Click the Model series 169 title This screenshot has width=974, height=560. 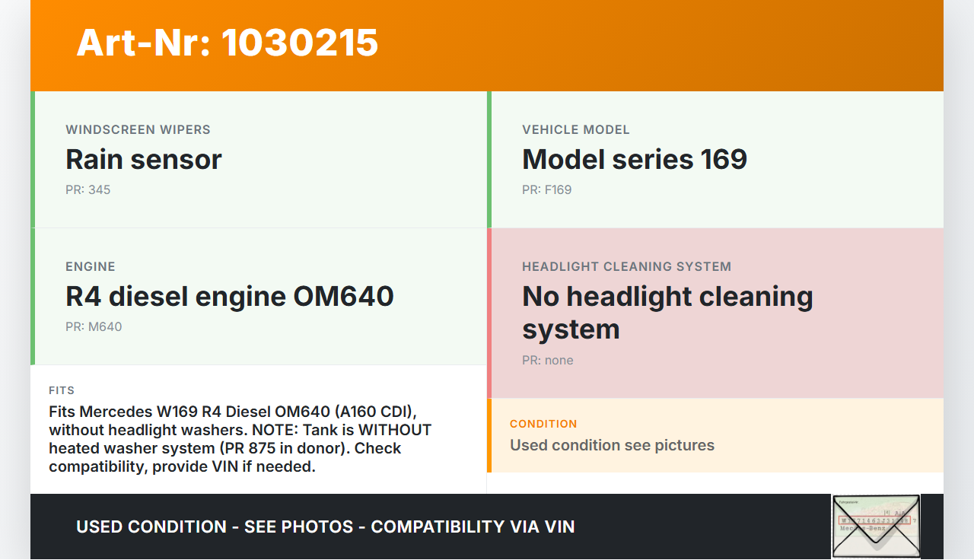pos(635,159)
